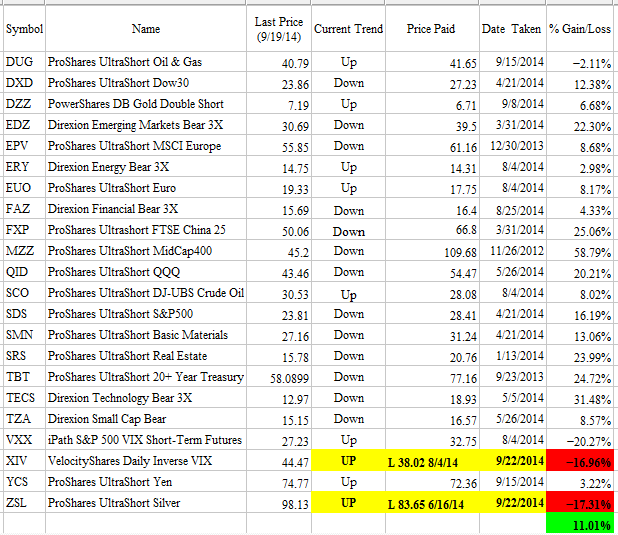Select FXP price paid 66.8
The height and width of the screenshot is (535, 618).
pos(432,230)
